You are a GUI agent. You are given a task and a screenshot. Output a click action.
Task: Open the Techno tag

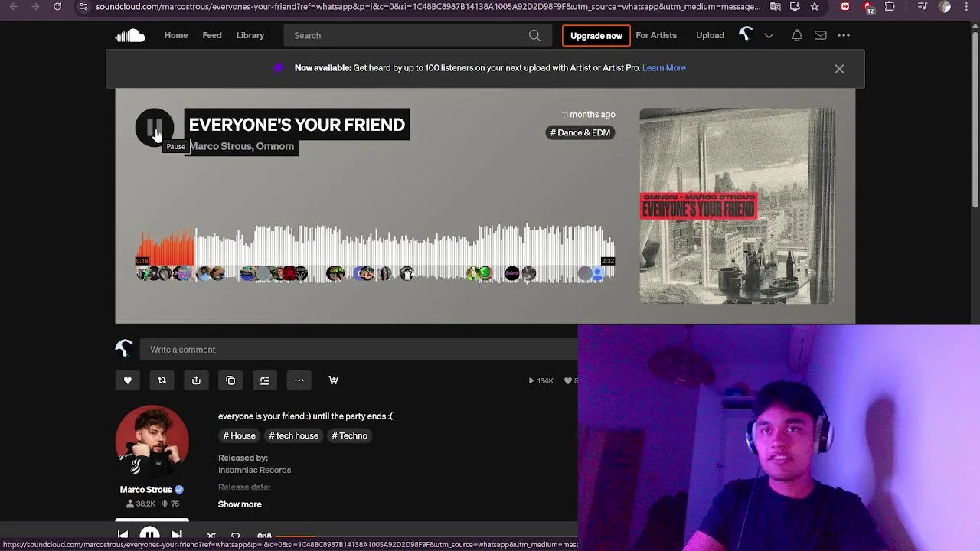point(350,436)
